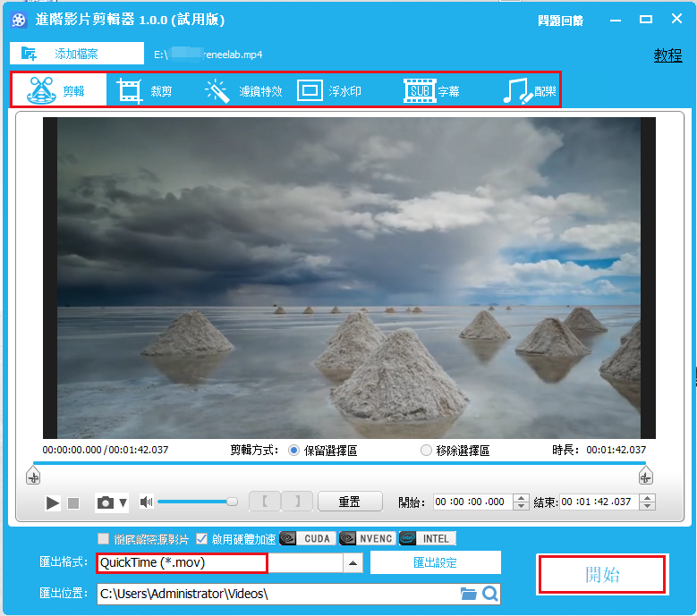Click the 結束 end time field
697x616 pixels.
(x=599, y=502)
